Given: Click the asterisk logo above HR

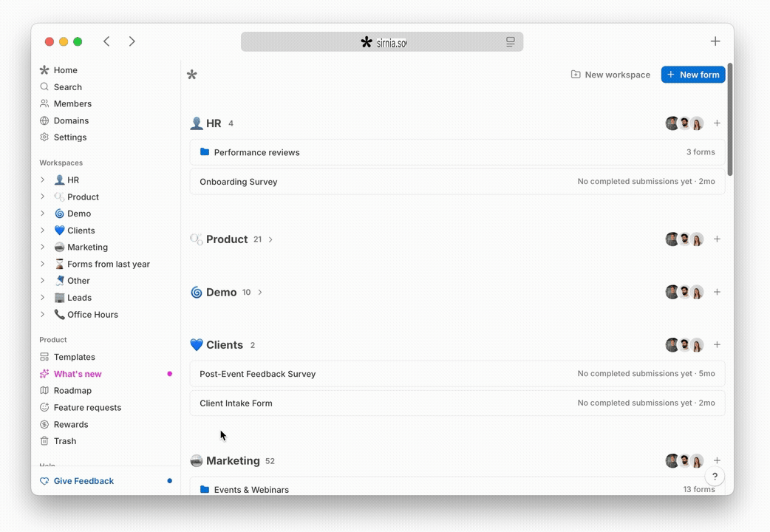Looking at the screenshot, I should click(x=192, y=75).
